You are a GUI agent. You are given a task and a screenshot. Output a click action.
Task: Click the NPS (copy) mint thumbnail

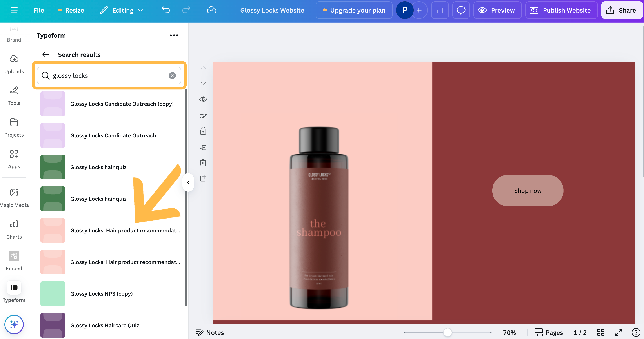53,293
